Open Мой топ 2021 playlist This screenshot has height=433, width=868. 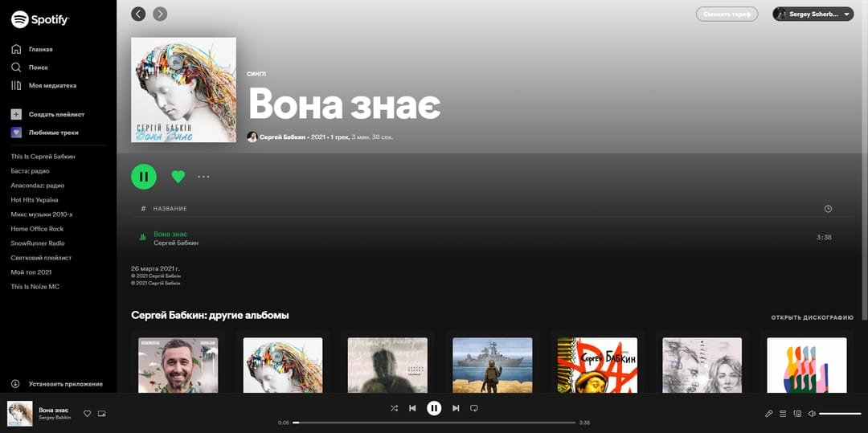31,272
